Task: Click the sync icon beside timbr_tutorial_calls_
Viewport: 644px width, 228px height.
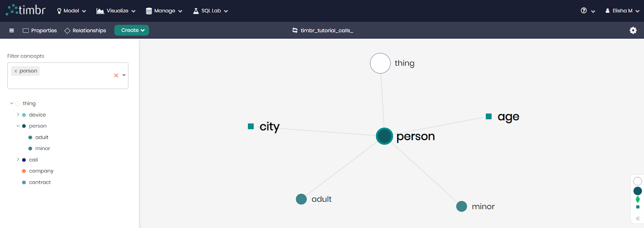Action: click(x=295, y=31)
